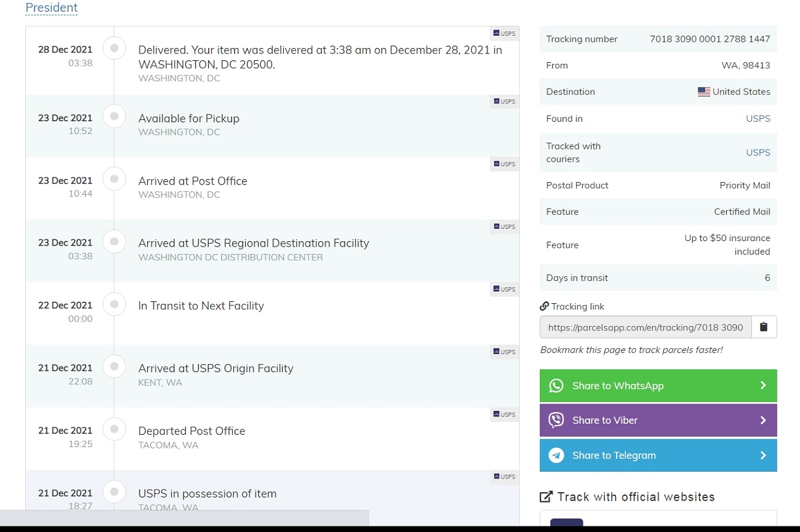Viewport: 800px width, 532px height.
Task: Click the United States flag icon
Action: pyautogui.click(x=703, y=92)
